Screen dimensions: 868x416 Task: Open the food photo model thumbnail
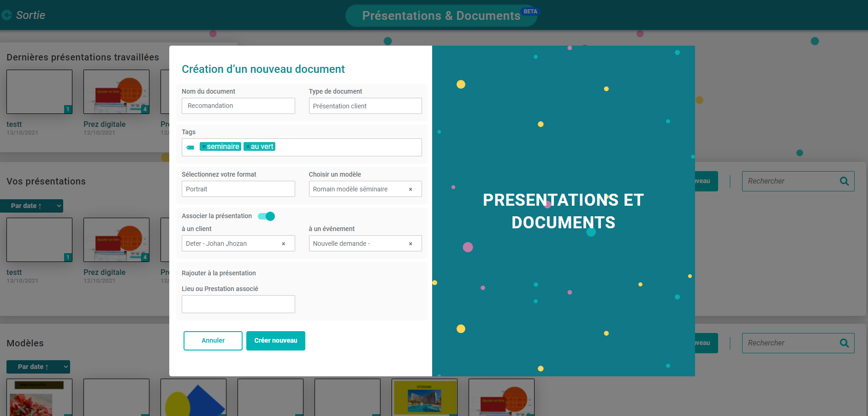(39, 398)
